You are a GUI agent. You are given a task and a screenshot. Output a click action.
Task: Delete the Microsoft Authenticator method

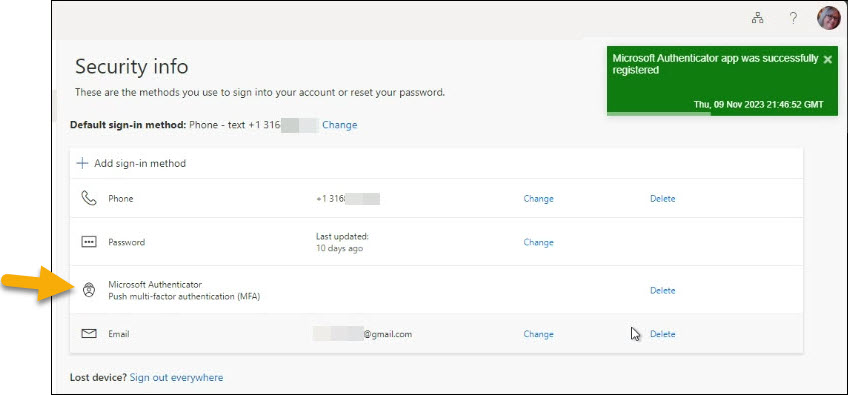click(x=662, y=291)
